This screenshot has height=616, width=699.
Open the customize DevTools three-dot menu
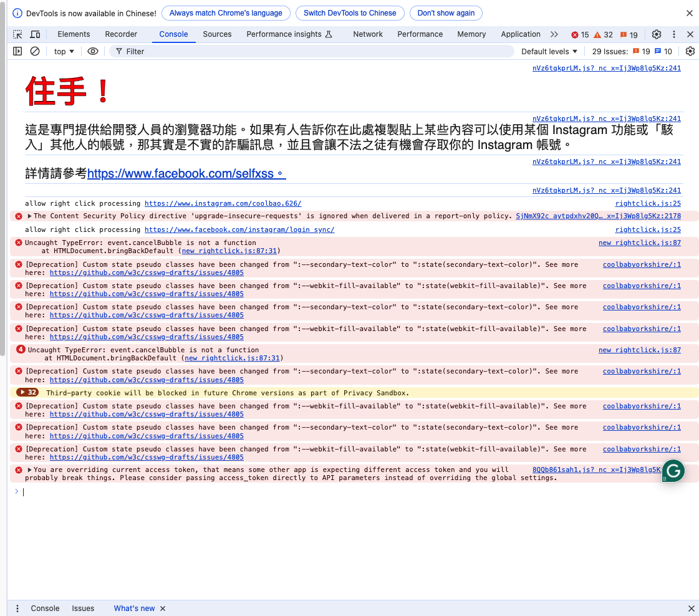pyautogui.click(x=674, y=34)
